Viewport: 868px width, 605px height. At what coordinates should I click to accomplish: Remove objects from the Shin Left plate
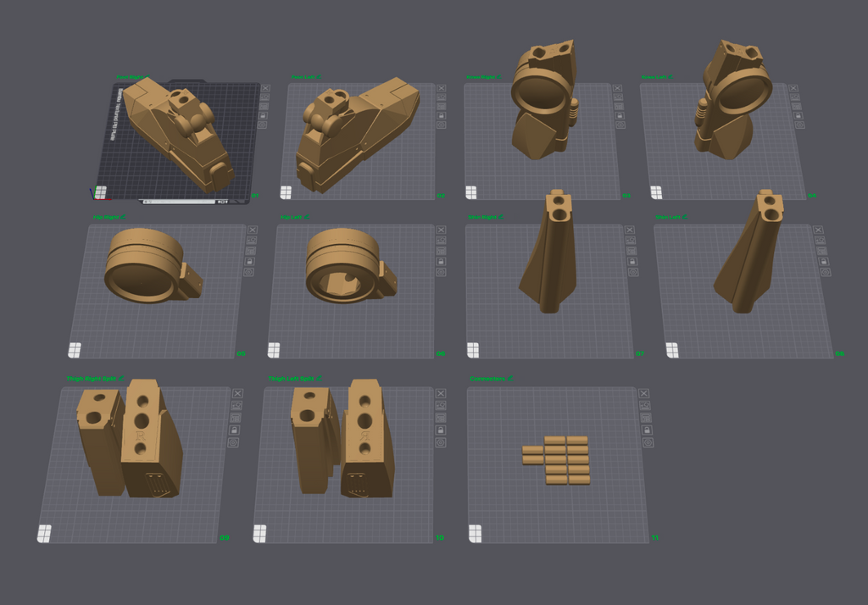pyautogui.click(x=818, y=230)
